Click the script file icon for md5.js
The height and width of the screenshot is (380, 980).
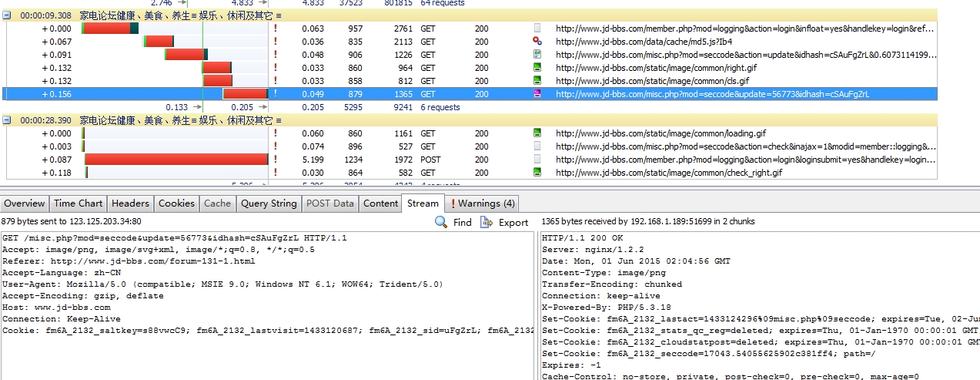pyautogui.click(x=537, y=42)
